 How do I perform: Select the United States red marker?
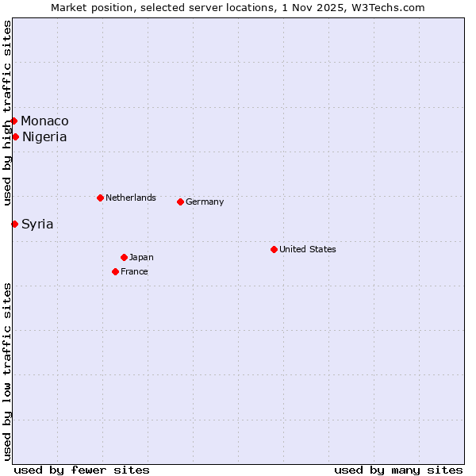click(274, 249)
